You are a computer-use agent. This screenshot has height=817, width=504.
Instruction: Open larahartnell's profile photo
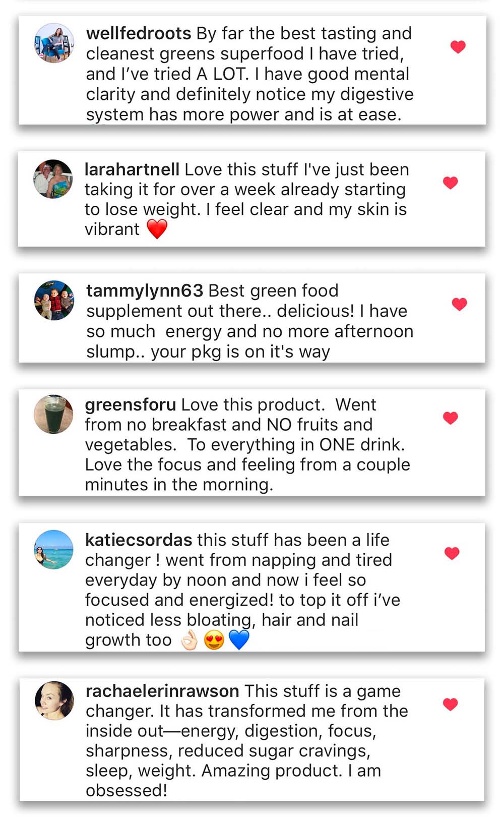tap(53, 179)
